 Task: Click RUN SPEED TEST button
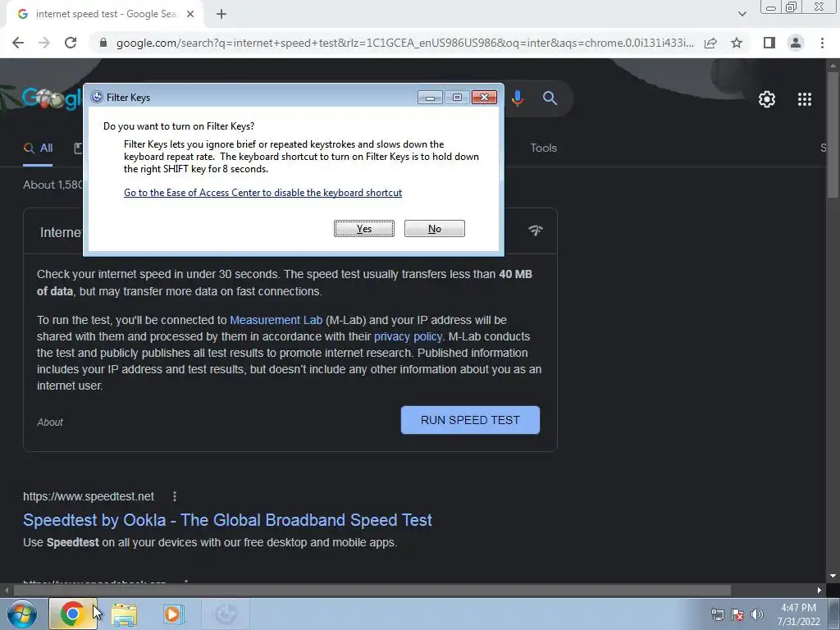(x=470, y=420)
